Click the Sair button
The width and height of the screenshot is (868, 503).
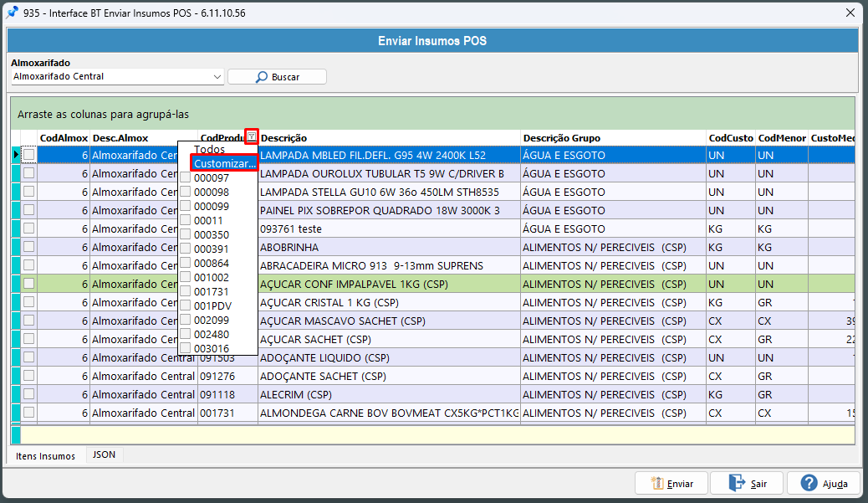pos(747,484)
